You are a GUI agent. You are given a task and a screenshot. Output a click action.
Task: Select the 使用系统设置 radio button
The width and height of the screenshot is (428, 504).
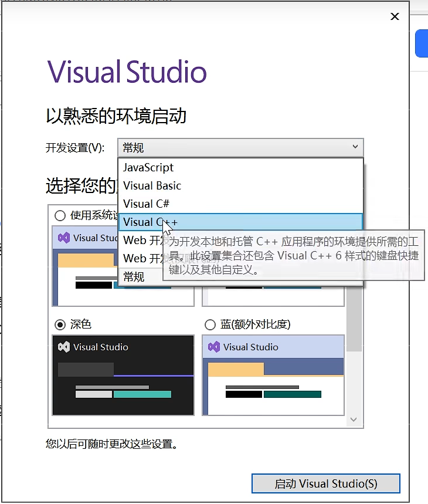pyautogui.click(x=60, y=215)
